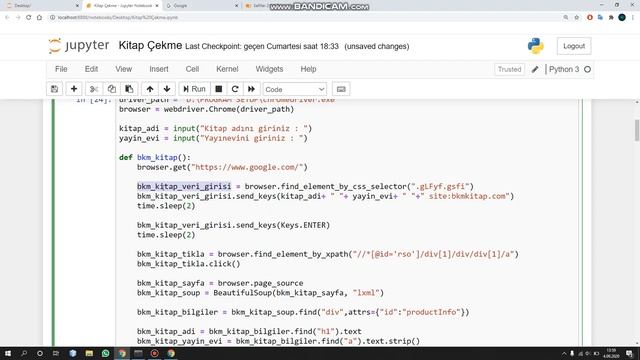
Task: Click the Trusted notebook button
Action: pos(509,69)
